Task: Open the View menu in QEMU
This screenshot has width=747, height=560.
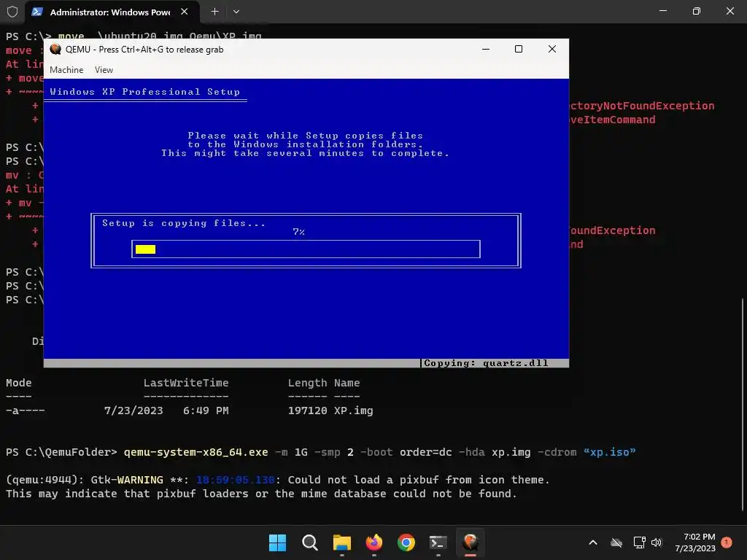Action: tap(104, 70)
